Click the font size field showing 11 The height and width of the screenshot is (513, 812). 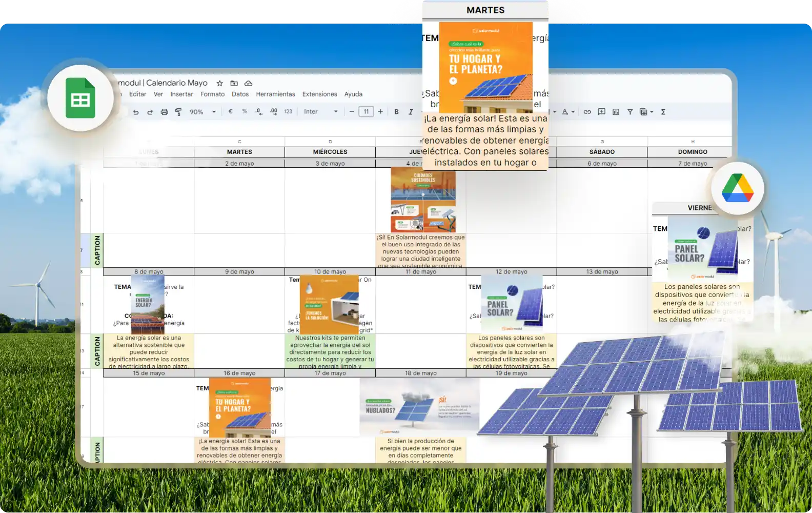pyautogui.click(x=366, y=112)
